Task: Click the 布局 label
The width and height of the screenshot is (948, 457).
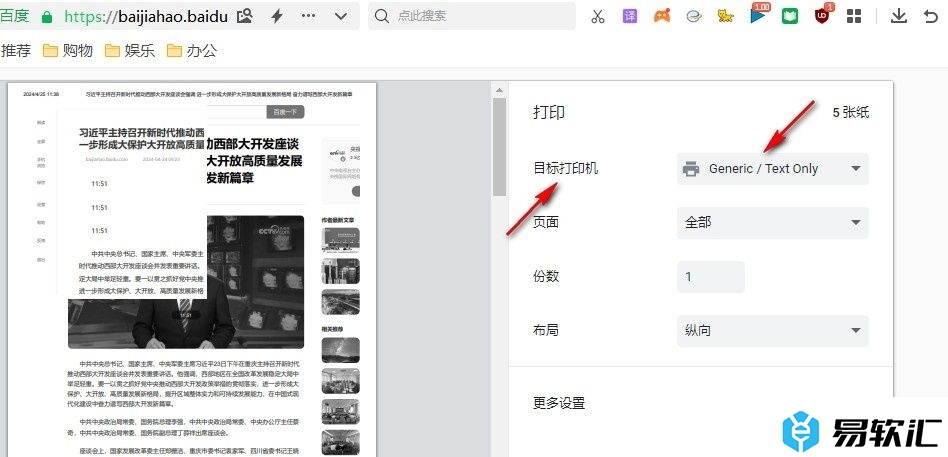Action: (x=546, y=331)
